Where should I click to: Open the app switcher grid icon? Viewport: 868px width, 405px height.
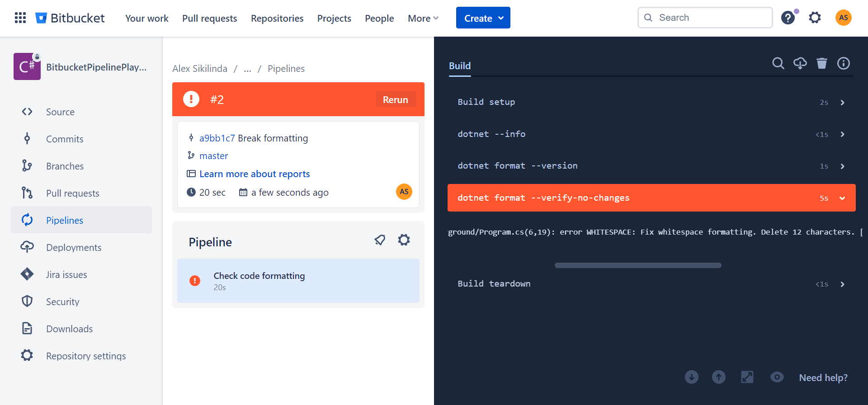[20, 18]
